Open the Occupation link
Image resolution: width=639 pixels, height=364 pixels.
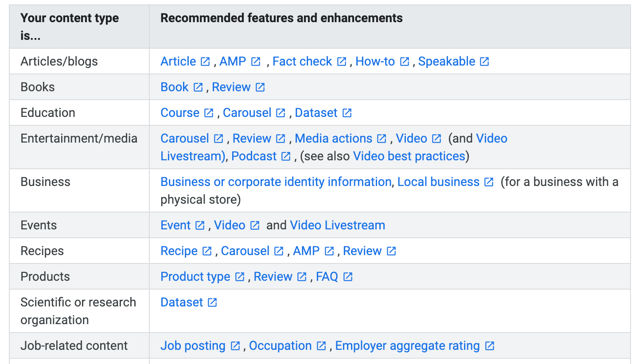click(280, 346)
